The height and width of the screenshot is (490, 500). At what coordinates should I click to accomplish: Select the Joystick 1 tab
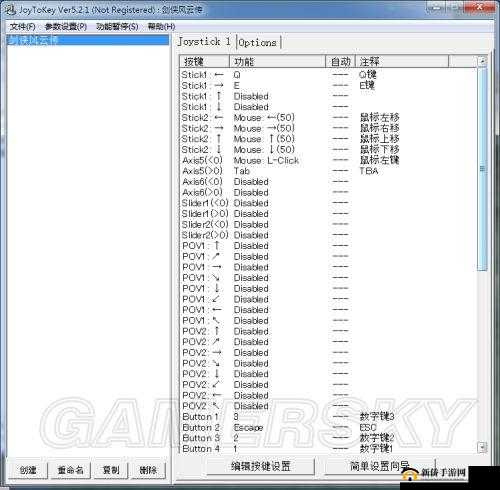click(204, 42)
